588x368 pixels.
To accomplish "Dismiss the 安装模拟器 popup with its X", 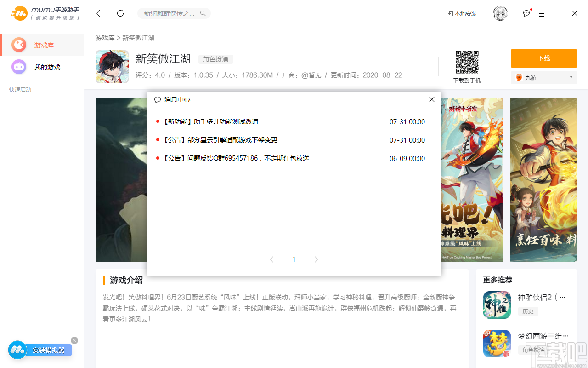I will point(74,340).
